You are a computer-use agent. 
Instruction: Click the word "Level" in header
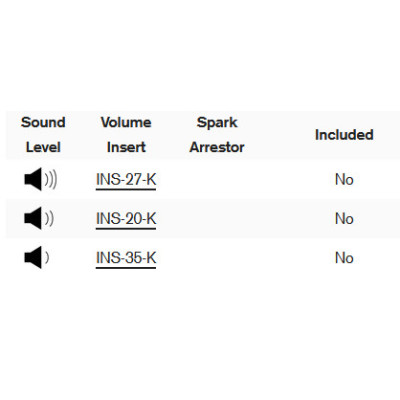coord(43,147)
